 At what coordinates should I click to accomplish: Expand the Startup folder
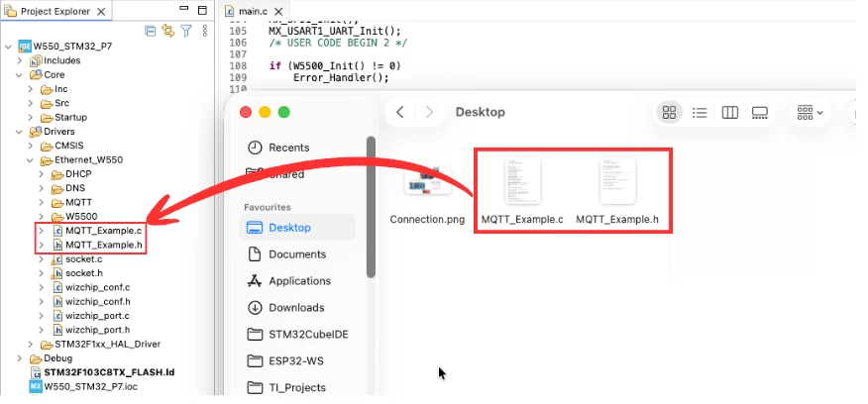[x=31, y=118]
